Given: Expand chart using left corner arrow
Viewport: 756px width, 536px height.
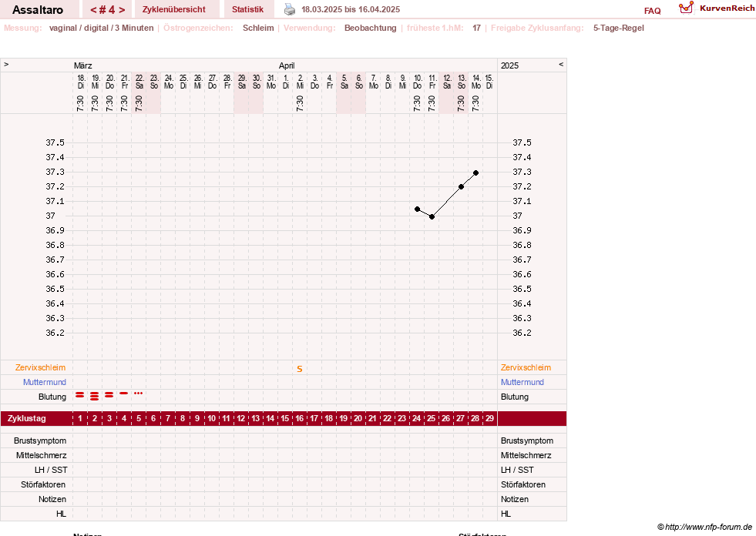Looking at the screenshot, I should (6, 64).
